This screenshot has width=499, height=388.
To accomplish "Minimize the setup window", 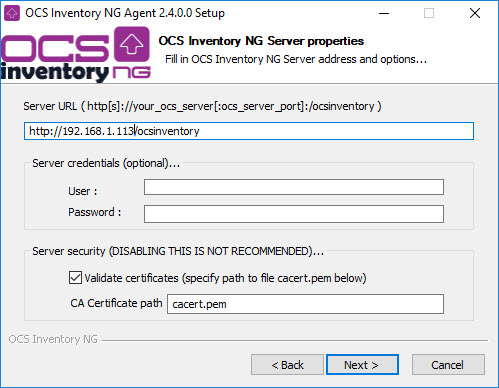I will point(384,13).
